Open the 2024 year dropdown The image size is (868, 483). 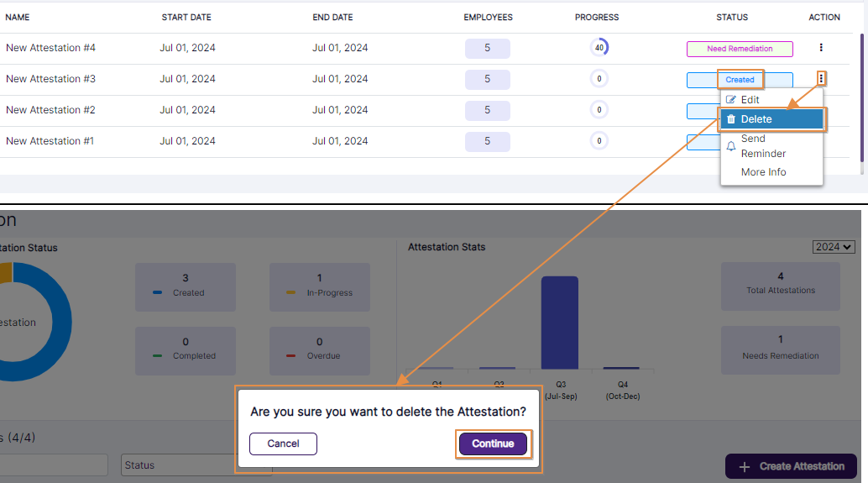click(x=834, y=247)
